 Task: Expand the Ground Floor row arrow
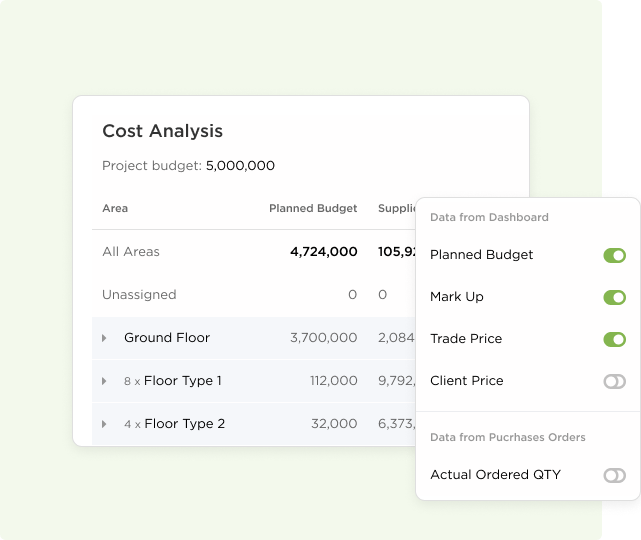104,338
